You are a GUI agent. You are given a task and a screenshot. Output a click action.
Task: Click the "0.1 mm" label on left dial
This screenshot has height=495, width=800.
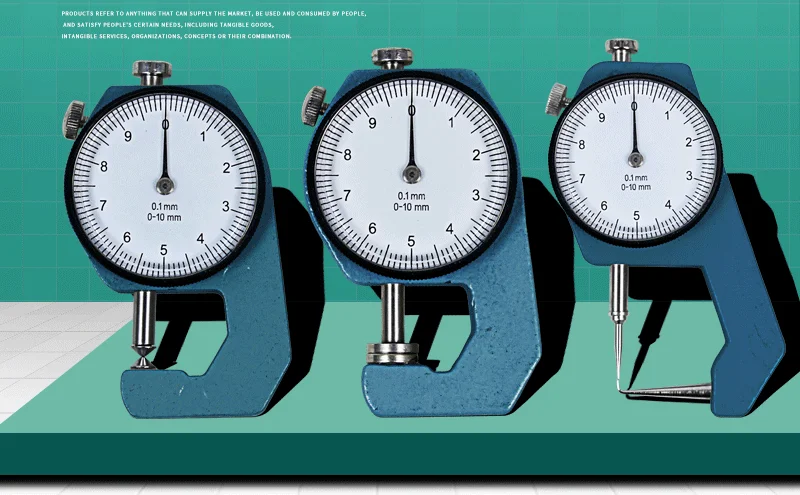pos(164,207)
